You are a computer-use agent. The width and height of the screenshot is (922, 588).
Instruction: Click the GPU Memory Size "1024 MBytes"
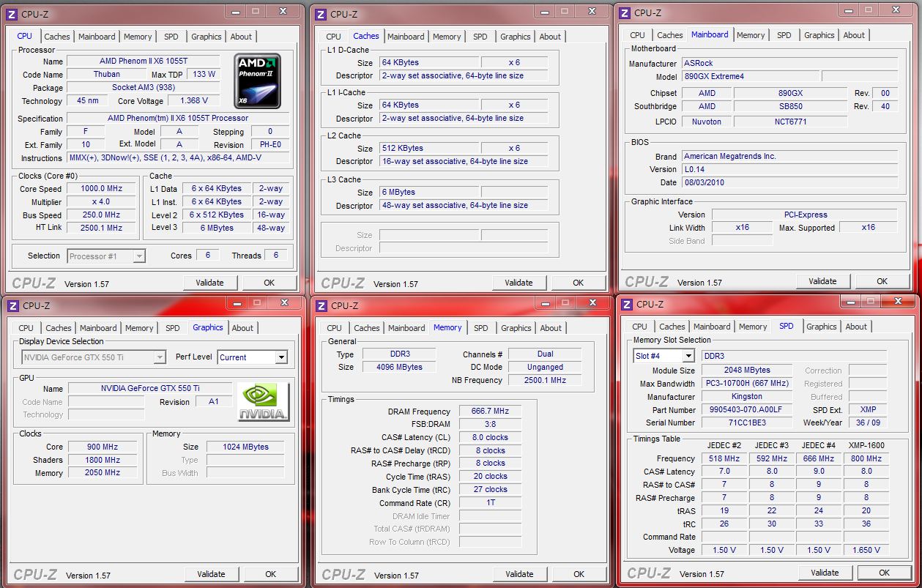247,447
